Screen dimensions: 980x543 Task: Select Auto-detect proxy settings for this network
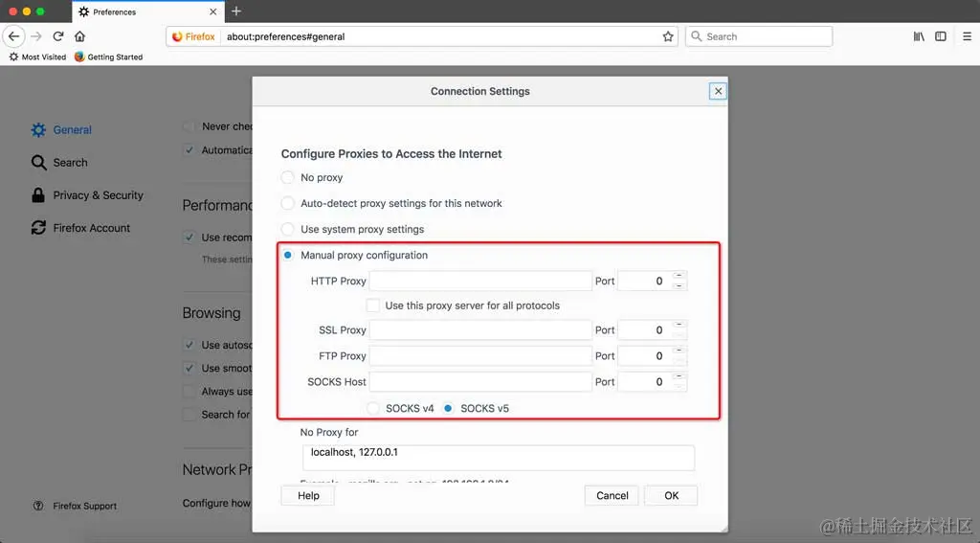(287, 203)
